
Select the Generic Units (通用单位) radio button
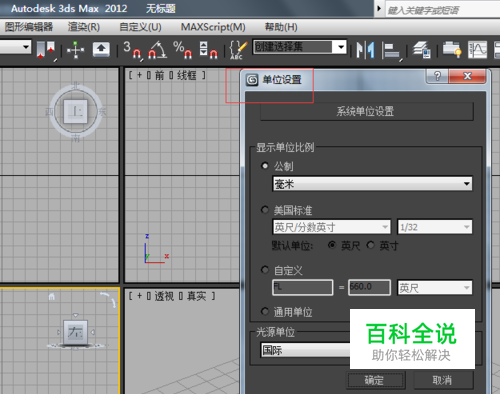click(x=265, y=311)
